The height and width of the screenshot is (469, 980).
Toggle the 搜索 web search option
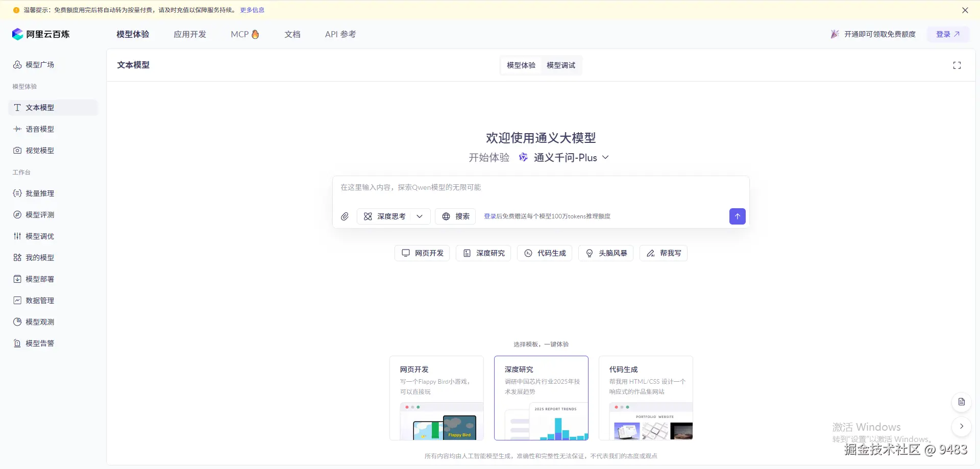455,216
